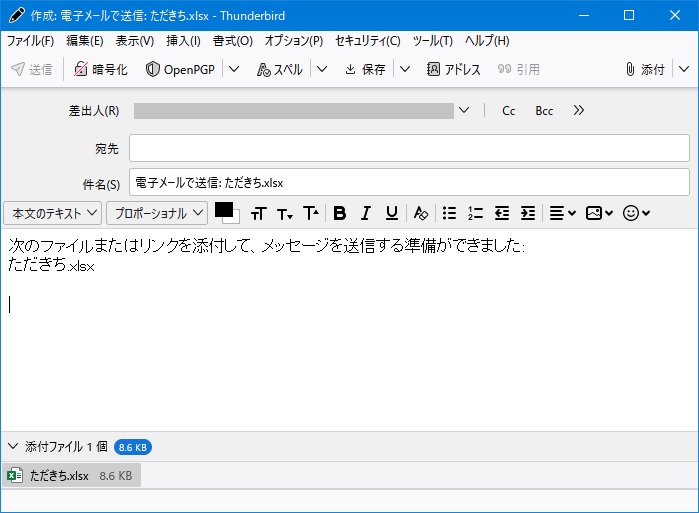Click the OpenPGP shield button
Viewport: 699px width, 513px height.
pos(181,69)
